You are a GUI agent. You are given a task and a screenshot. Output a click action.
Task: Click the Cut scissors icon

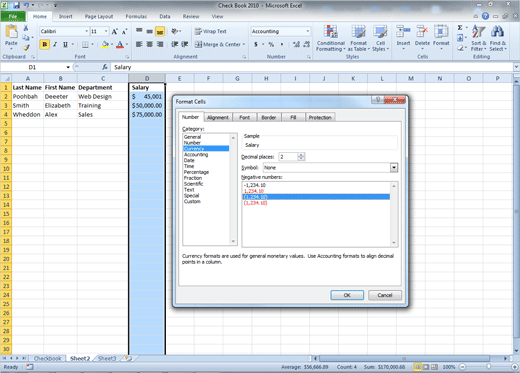click(x=26, y=29)
